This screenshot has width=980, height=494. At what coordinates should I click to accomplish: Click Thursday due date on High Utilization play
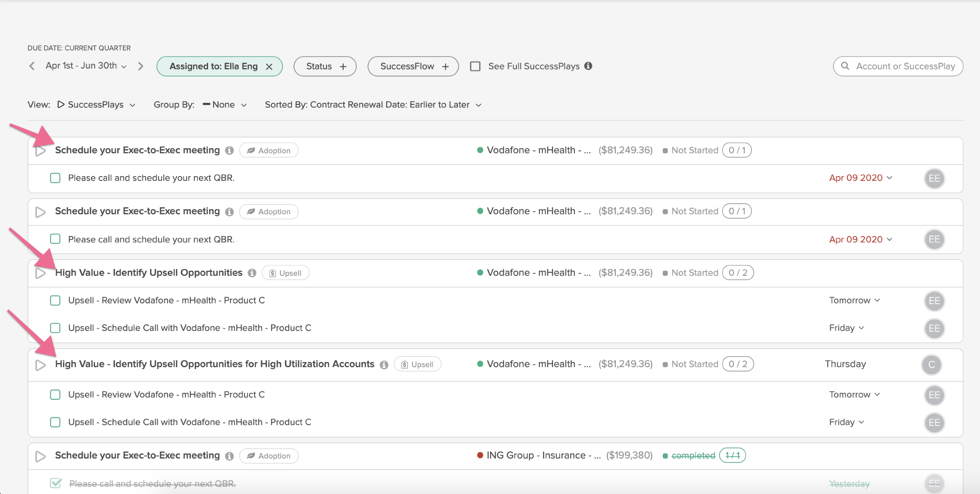[x=846, y=364]
